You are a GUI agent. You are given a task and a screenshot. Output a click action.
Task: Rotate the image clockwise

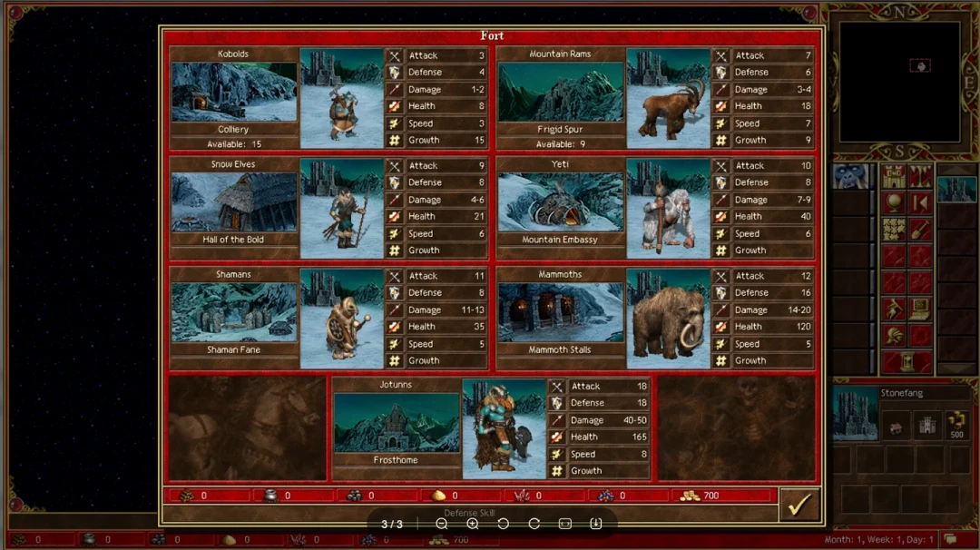pos(534,524)
